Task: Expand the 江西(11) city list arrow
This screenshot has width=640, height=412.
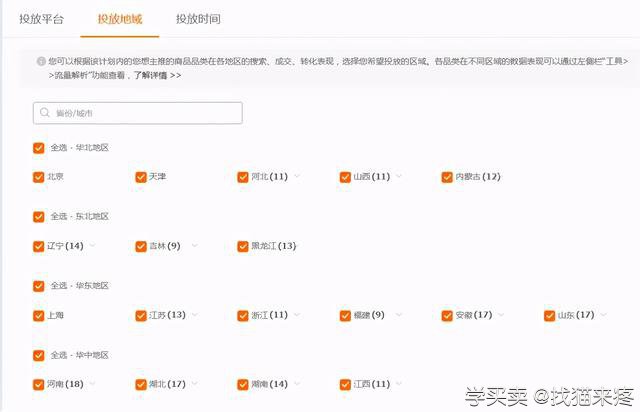Action: point(399,383)
